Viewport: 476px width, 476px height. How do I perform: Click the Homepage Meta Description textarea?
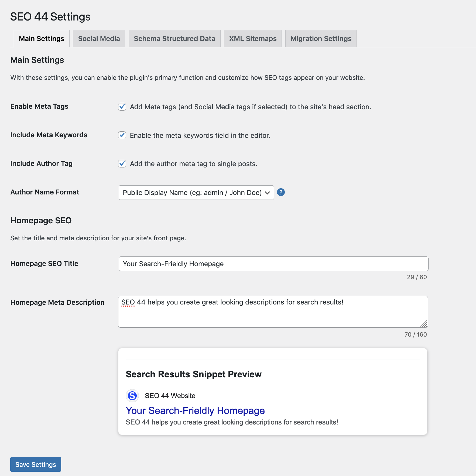coord(273,311)
